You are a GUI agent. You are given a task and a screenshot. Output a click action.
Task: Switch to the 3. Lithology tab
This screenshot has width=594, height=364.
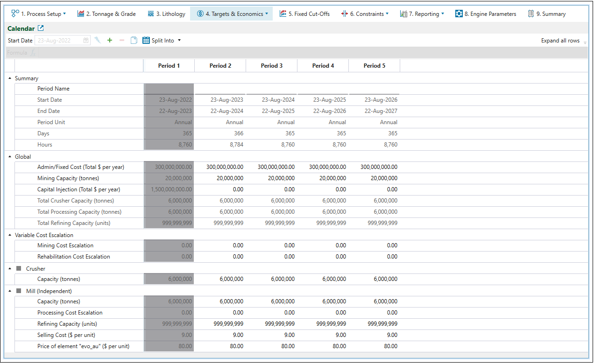click(x=166, y=14)
